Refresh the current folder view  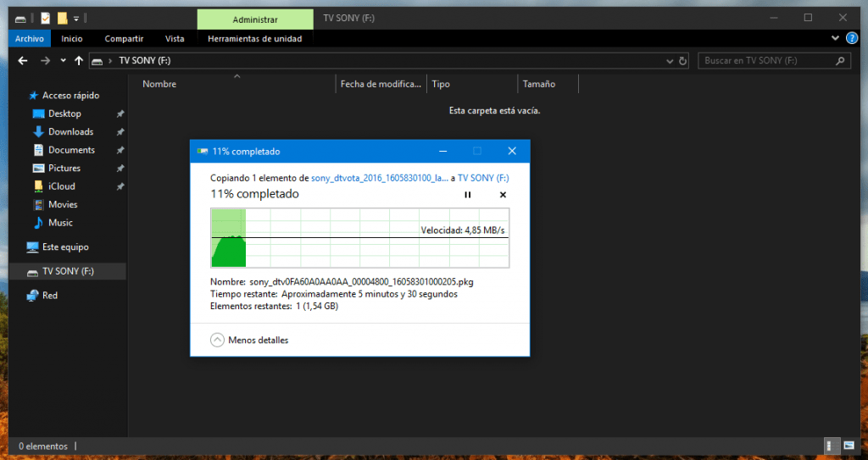682,61
